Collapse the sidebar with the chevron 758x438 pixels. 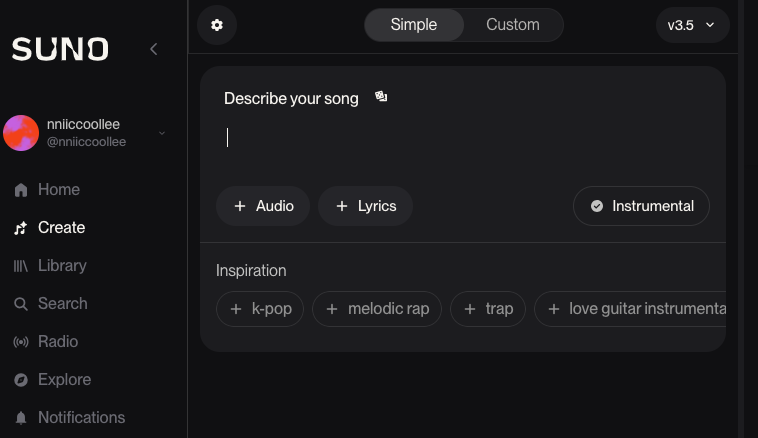pos(153,49)
